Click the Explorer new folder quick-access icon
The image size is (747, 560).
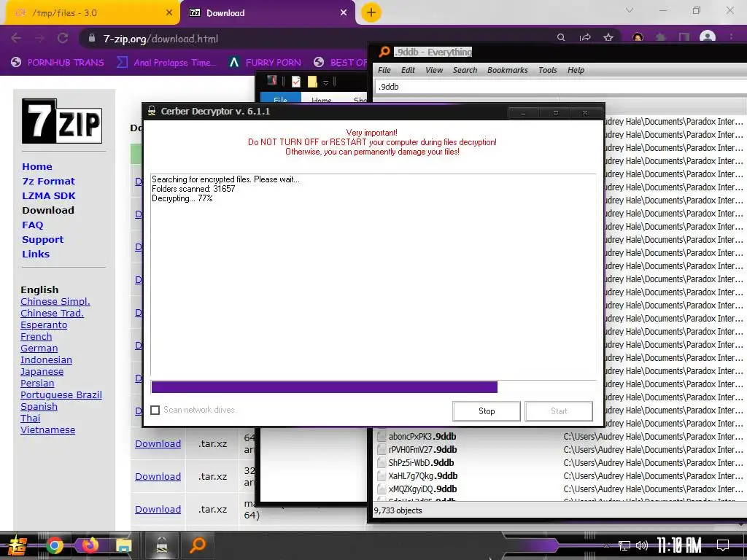point(312,82)
